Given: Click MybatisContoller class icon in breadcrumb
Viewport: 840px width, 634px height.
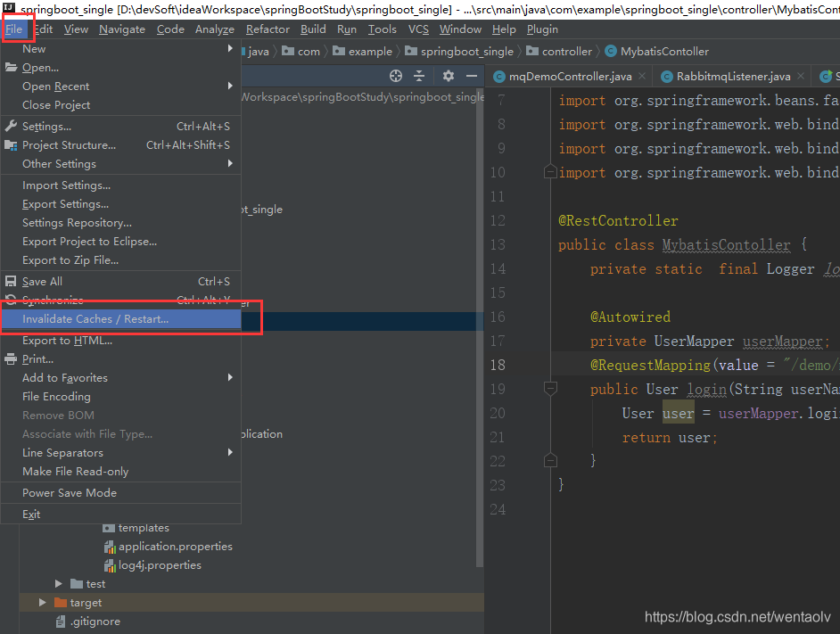Looking at the screenshot, I should [610, 52].
